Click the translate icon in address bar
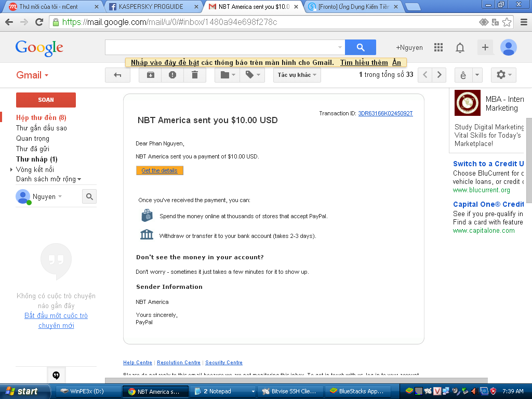This screenshot has width=532, height=399. click(495, 22)
